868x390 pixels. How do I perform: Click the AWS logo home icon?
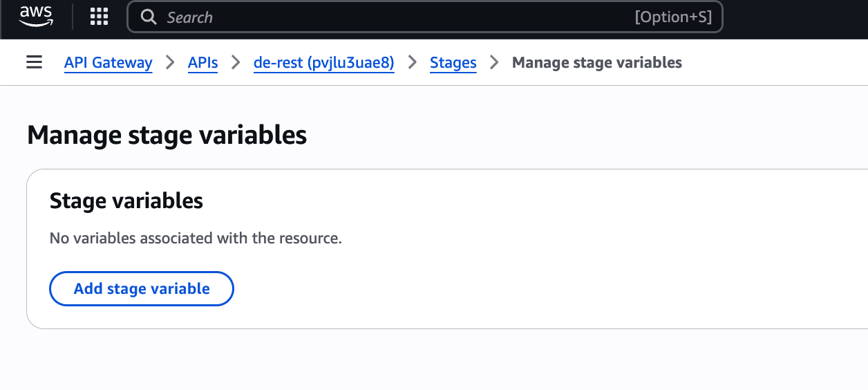coord(36,16)
